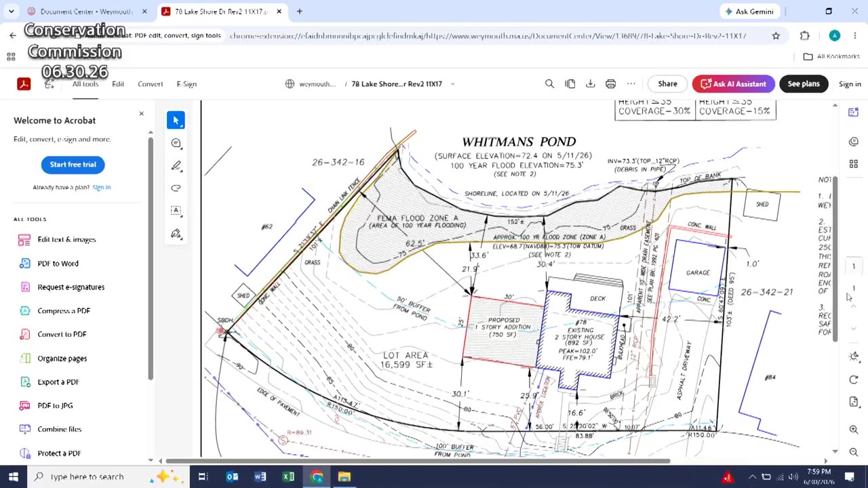868x488 pixels.
Task: Open Windows Start menu
Action: pyautogui.click(x=13, y=476)
